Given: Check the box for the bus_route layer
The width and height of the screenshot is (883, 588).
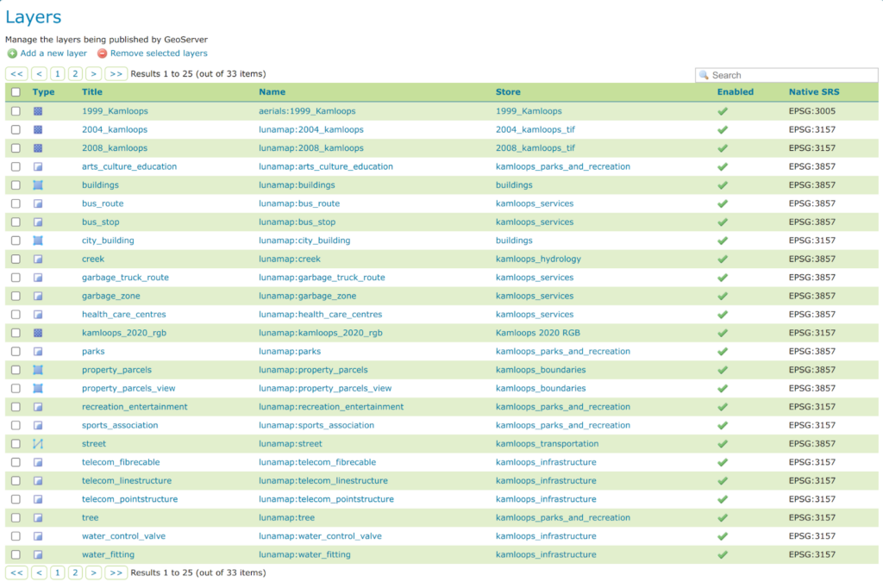Looking at the screenshot, I should coord(16,203).
